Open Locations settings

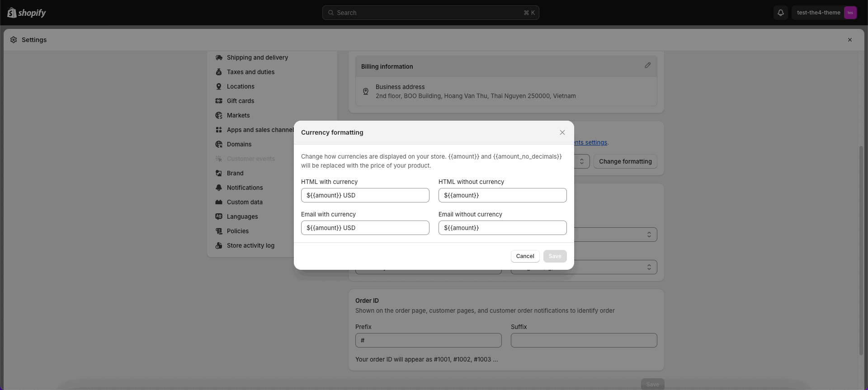tap(241, 86)
